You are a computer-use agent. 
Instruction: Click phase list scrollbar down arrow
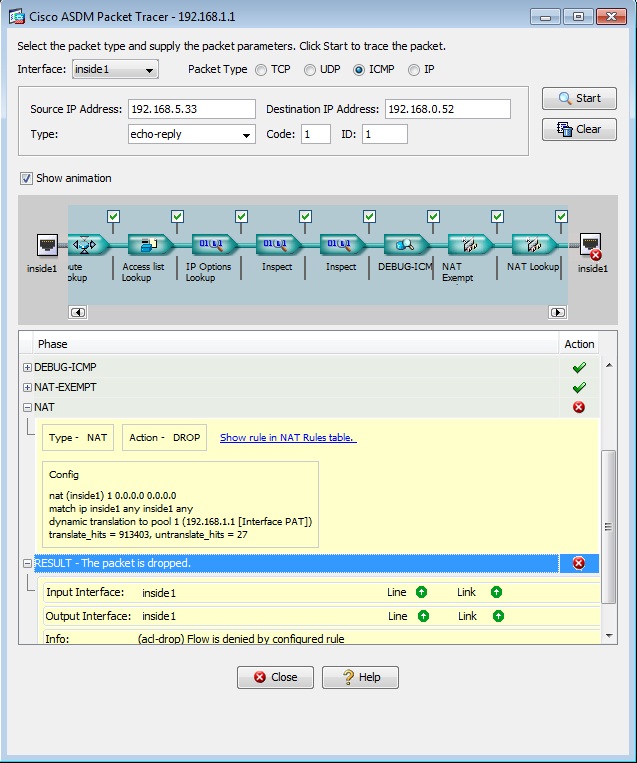point(609,636)
